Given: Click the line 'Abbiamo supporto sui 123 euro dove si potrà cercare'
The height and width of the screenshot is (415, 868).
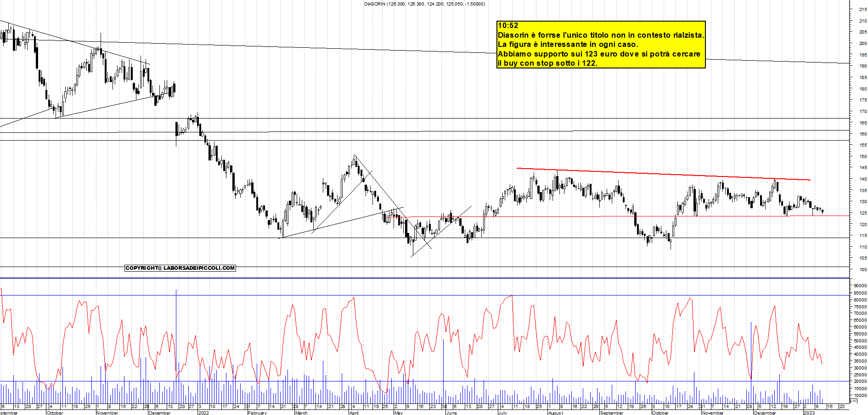Looking at the screenshot, I should tap(599, 54).
